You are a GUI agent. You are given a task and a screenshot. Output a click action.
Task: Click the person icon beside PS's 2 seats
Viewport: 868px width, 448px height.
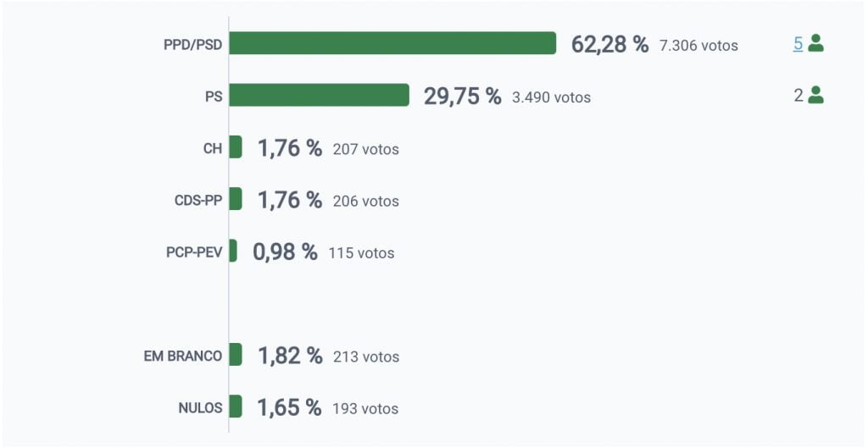click(816, 95)
